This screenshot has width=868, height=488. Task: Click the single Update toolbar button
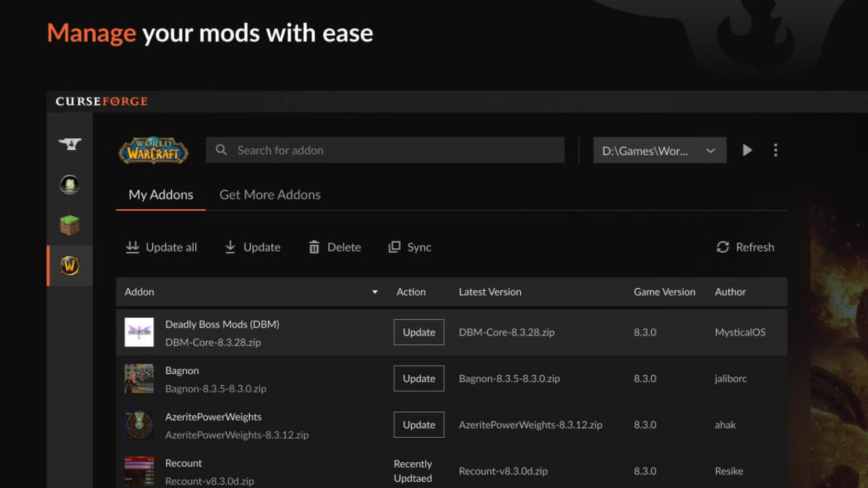(252, 247)
